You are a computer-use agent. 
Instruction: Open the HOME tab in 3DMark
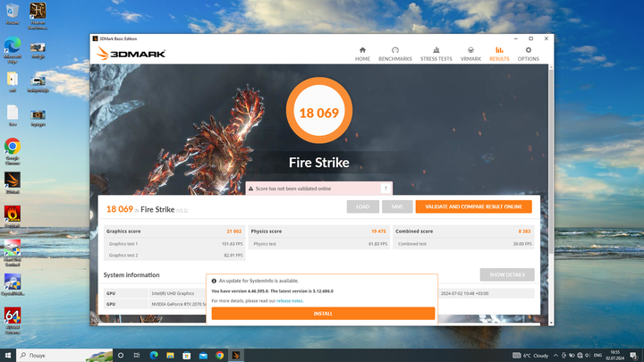pyautogui.click(x=362, y=54)
